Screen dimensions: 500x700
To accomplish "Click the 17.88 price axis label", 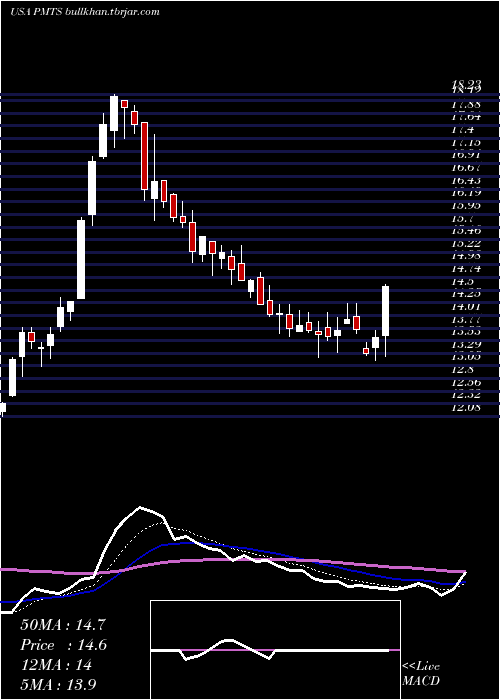I will pos(466,105).
